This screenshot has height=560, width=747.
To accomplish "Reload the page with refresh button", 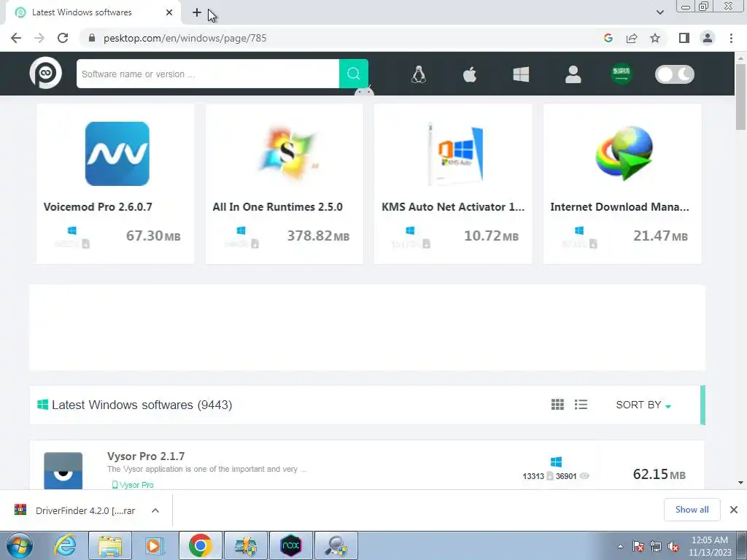I will (63, 38).
